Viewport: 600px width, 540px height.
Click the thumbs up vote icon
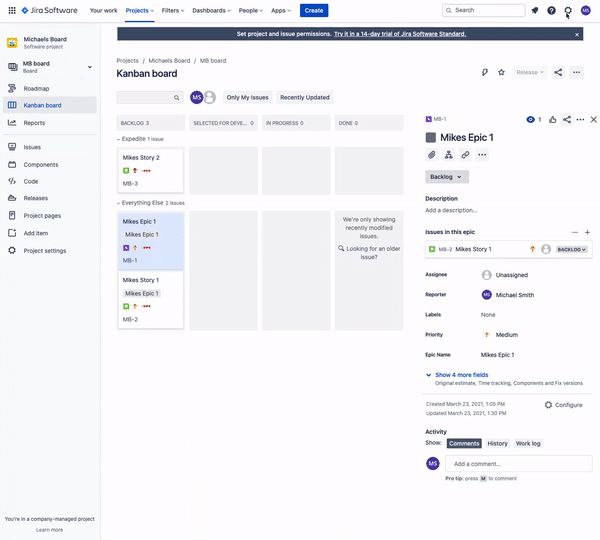coord(553,119)
